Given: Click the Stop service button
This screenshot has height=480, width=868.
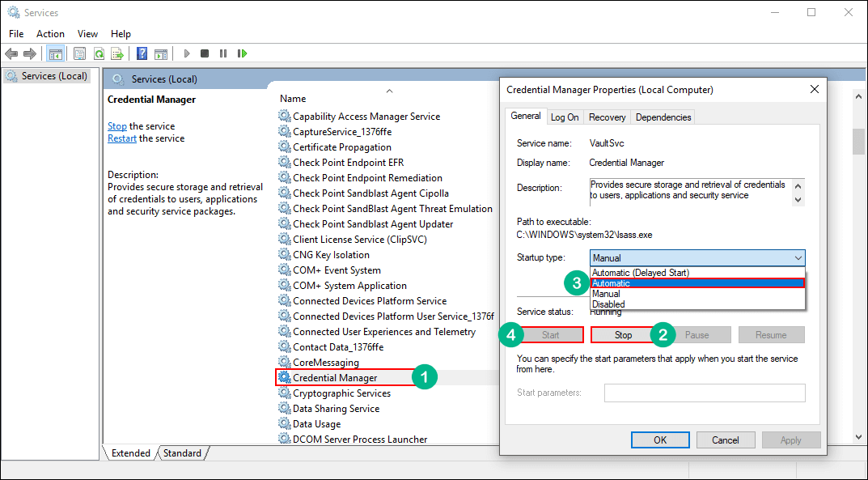Looking at the screenshot, I should coord(623,335).
